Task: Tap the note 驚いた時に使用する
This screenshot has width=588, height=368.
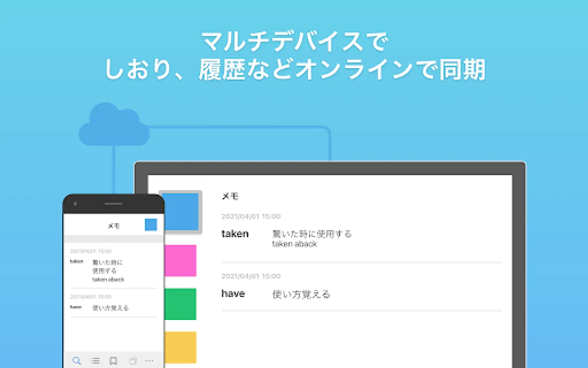Action: [312, 233]
